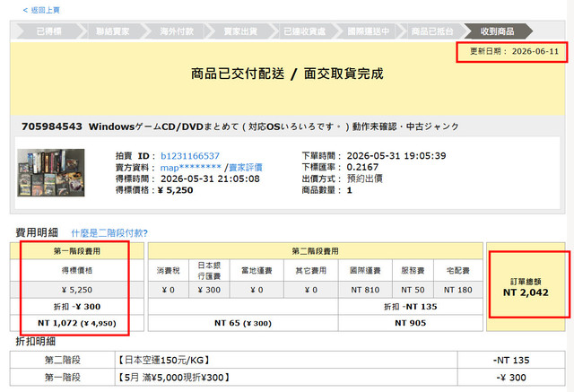574x392 pixels.
Task: Select the 已達收貨處 progress step
Action: tap(305, 31)
